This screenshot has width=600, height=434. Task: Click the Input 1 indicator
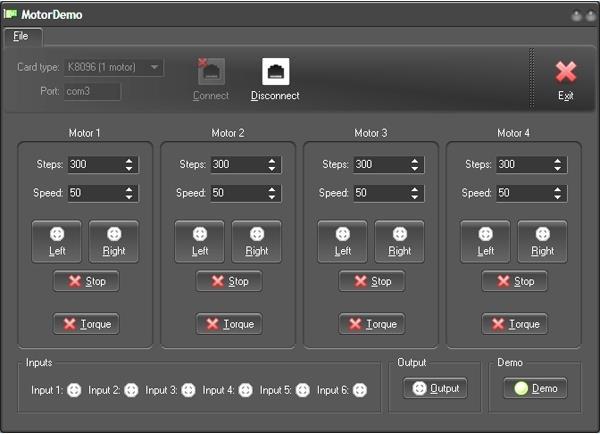pos(73,390)
